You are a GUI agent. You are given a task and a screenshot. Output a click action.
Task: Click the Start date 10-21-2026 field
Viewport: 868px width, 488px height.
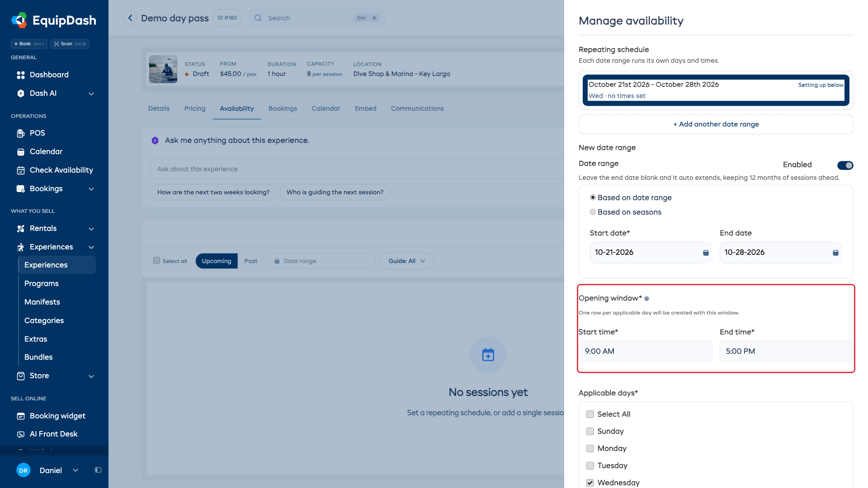(651, 253)
